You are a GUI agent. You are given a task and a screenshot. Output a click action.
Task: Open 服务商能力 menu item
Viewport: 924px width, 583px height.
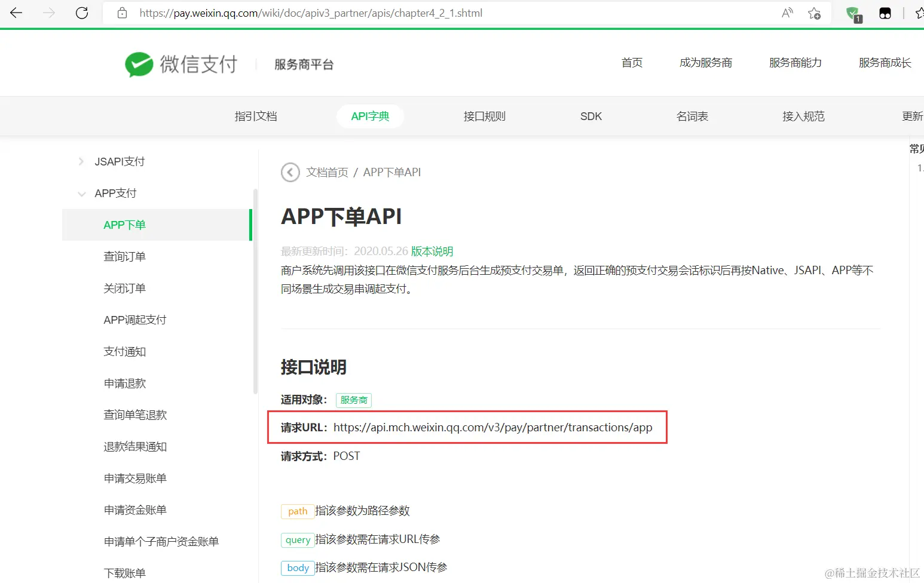[x=796, y=63]
